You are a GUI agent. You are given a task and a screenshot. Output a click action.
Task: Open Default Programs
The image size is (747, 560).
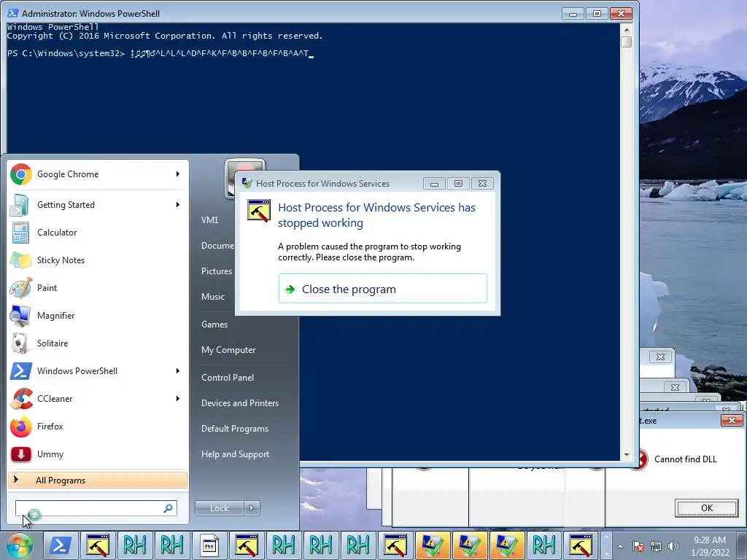pyautogui.click(x=234, y=429)
